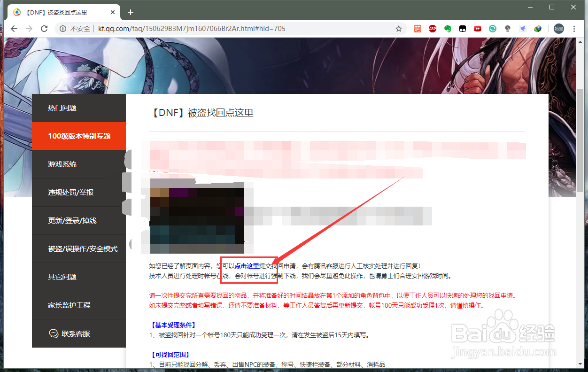Viewport: 588px width, 372px height.
Task: Maximize the Chrome window
Action: point(552,7)
